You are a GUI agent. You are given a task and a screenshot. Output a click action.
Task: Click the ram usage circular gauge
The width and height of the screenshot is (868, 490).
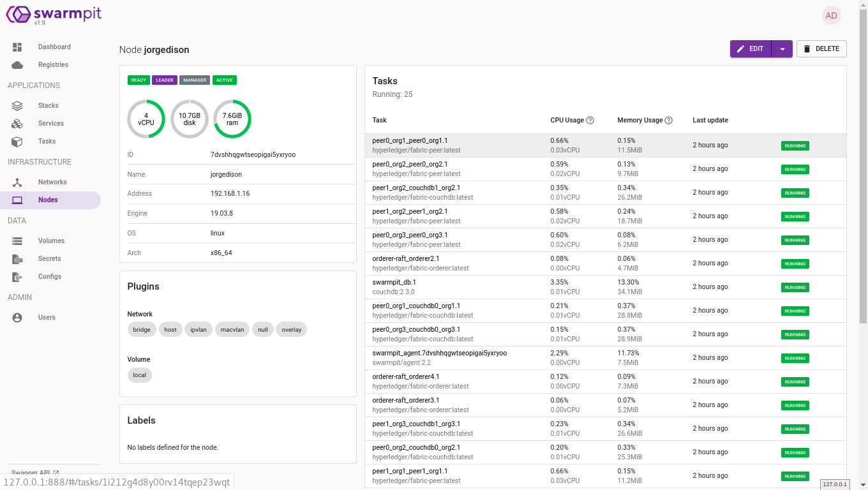click(x=232, y=119)
